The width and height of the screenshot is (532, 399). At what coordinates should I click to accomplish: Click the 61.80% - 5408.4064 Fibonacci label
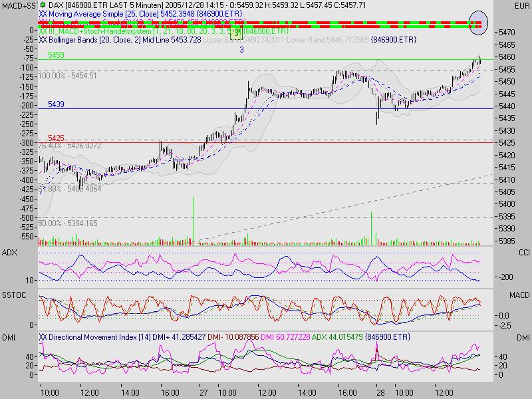(70, 189)
